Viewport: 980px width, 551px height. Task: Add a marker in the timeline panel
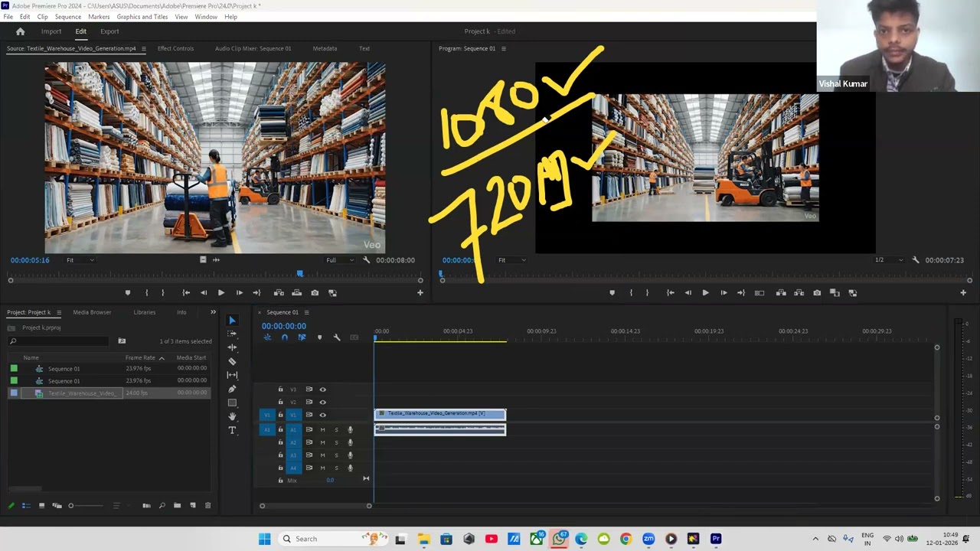(x=319, y=337)
